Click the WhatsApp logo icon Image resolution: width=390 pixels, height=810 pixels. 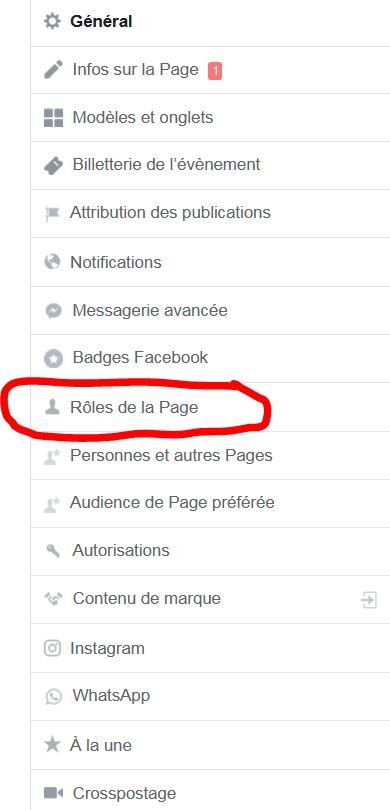[x=53, y=696]
